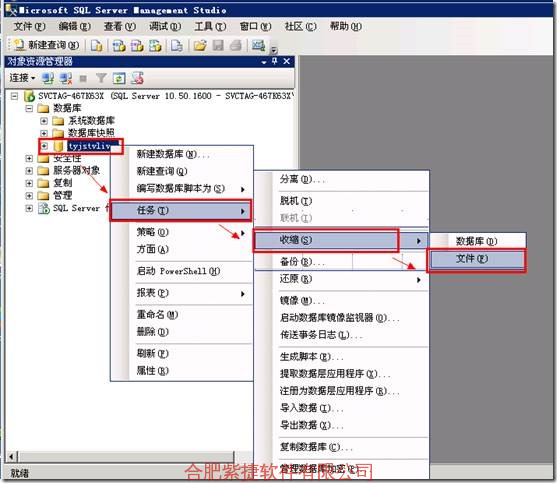Click the printer icon in toolbar
The width and height of the screenshot is (557, 483).
tap(236, 45)
